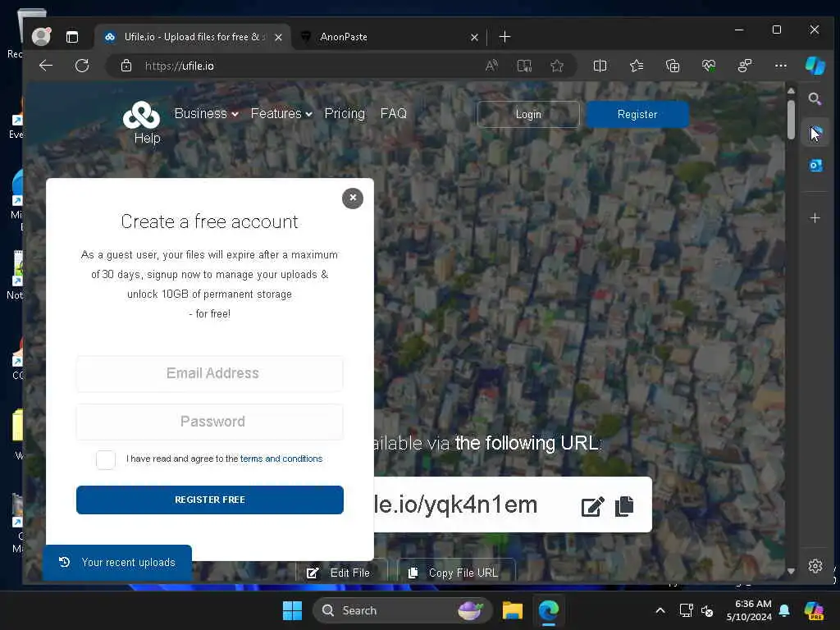The width and height of the screenshot is (840, 630).
Task: Click the Ufile.io cloud logo
Action: tap(141, 115)
